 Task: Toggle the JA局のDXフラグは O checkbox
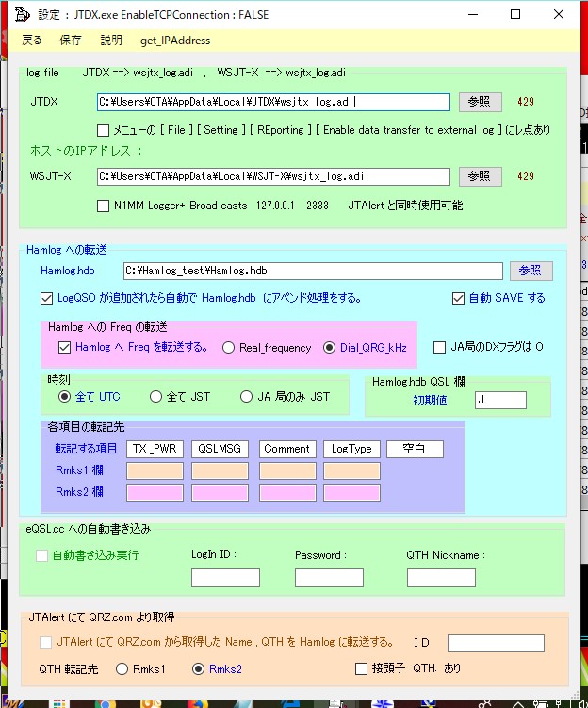pyautogui.click(x=439, y=347)
